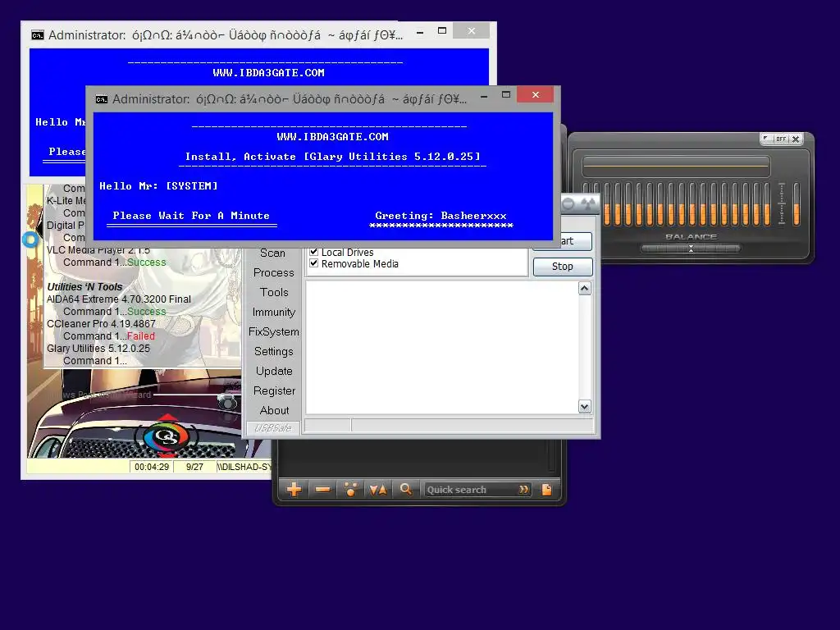The width and height of the screenshot is (840, 630).
Task: Click the 00:04:29 elapsed time field
Action: tap(152, 467)
